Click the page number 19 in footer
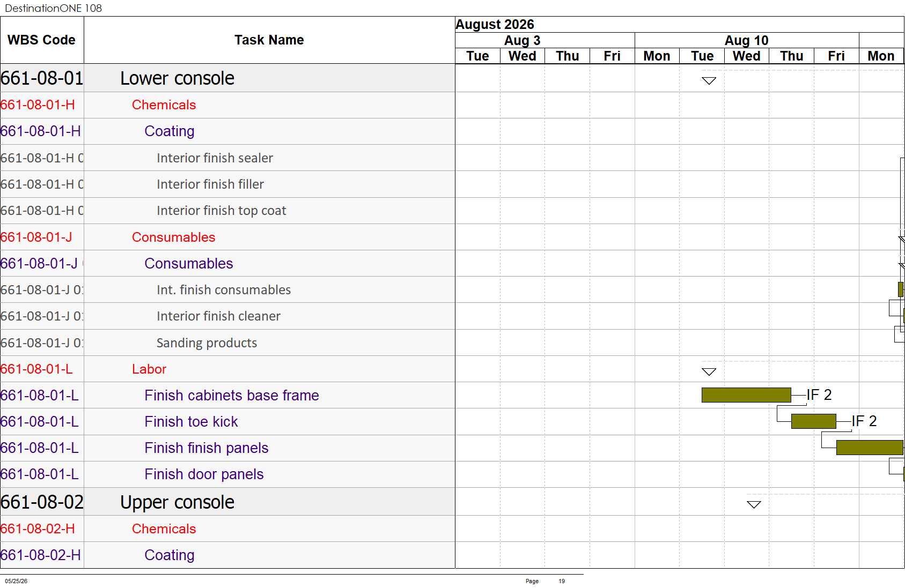The image size is (905, 588). point(562,581)
